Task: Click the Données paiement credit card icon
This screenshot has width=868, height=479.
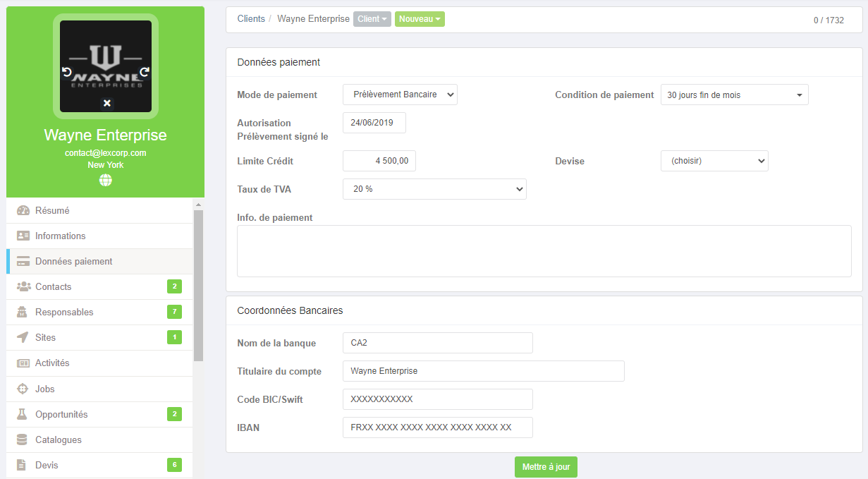Action: pyautogui.click(x=23, y=261)
